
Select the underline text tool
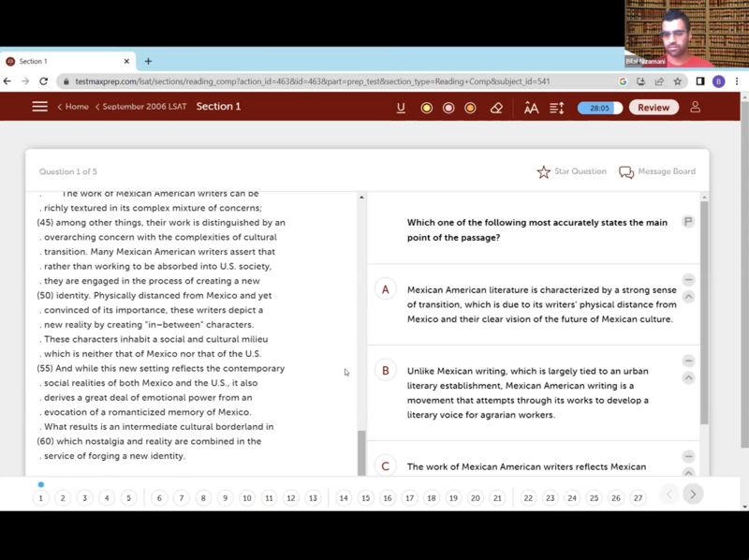[401, 108]
